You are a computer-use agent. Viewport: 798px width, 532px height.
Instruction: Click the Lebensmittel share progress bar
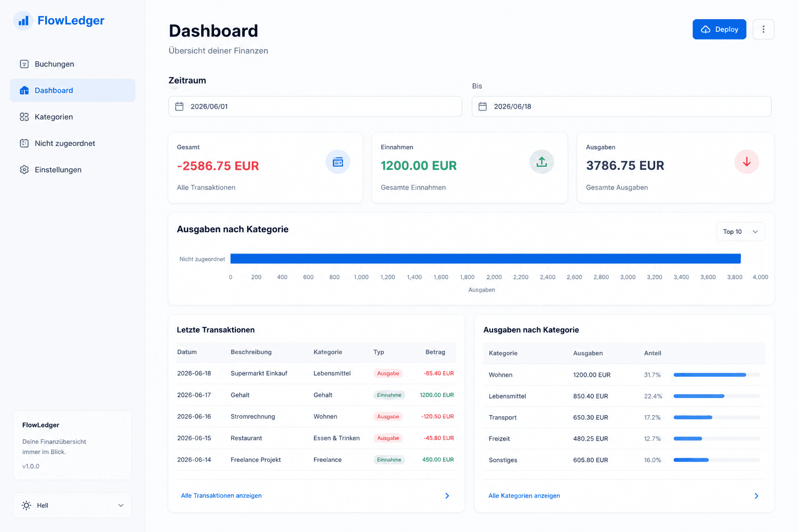coord(716,396)
